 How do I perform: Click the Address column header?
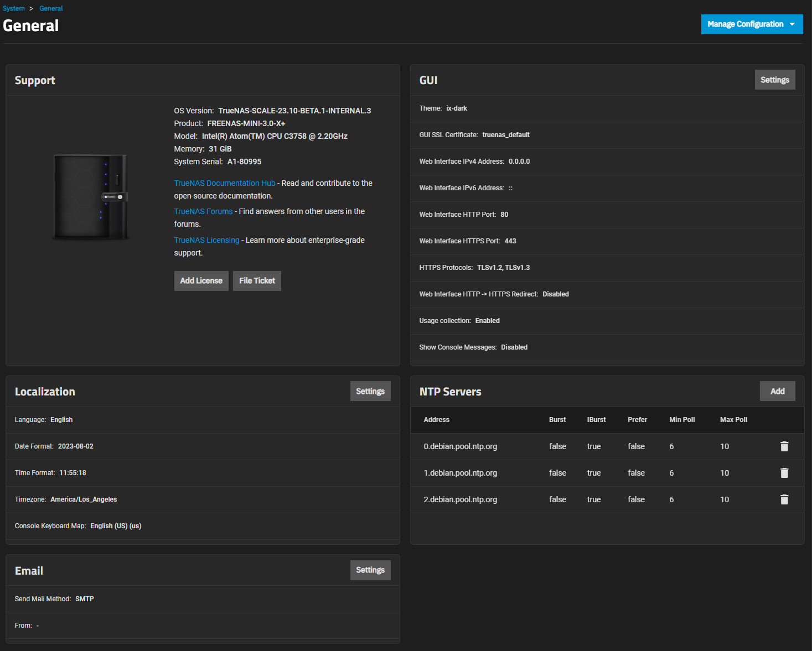(x=436, y=420)
